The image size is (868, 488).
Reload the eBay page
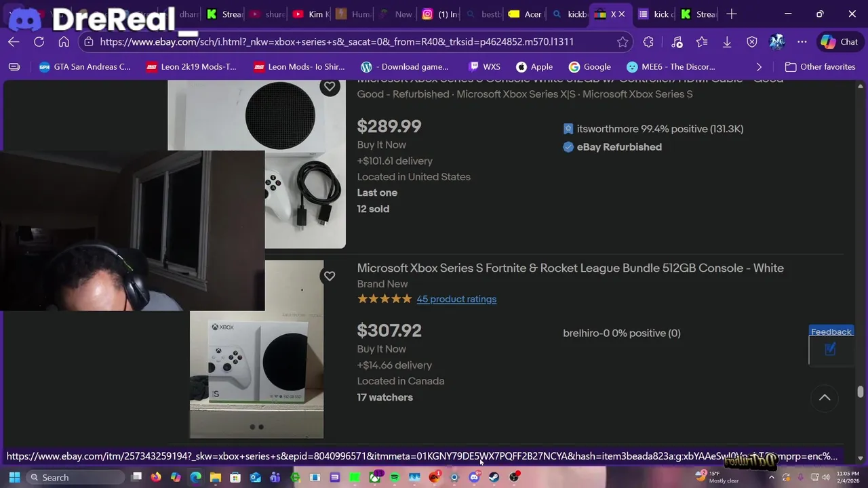pos(39,41)
